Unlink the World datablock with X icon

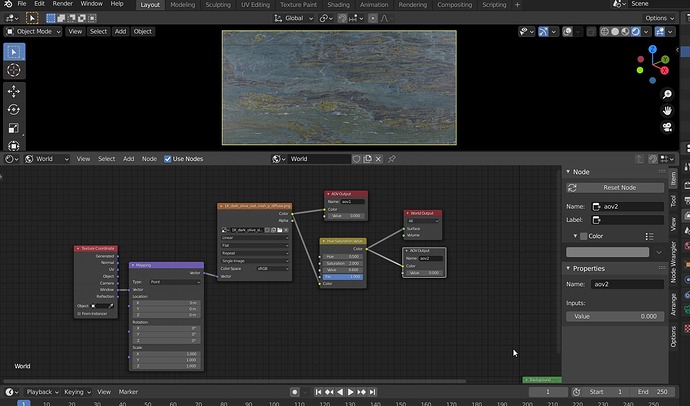(x=378, y=159)
